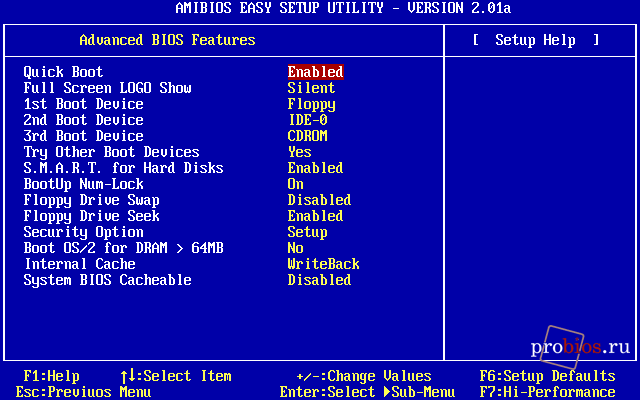Toggle S.M.A.R.T. Enabled value
Screen dimensions: 640x400
tap(316, 168)
